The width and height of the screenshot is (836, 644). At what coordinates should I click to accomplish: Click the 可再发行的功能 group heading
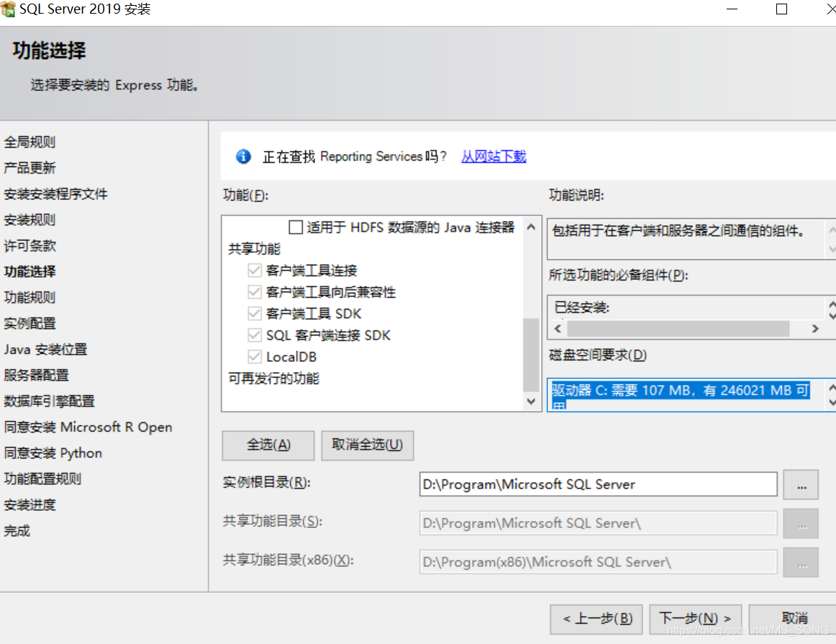[x=273, y=378]
